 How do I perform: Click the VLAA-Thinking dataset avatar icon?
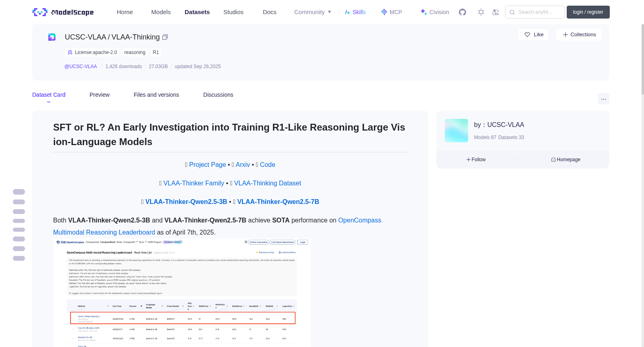pyautogui.click(x=52, y=37)
